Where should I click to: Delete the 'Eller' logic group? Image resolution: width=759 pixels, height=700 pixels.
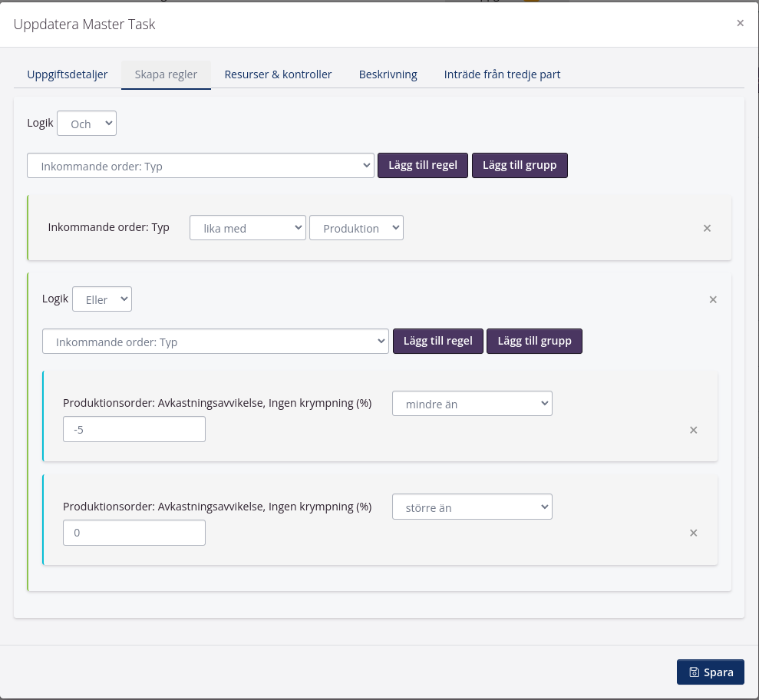(x=712, y=299)
